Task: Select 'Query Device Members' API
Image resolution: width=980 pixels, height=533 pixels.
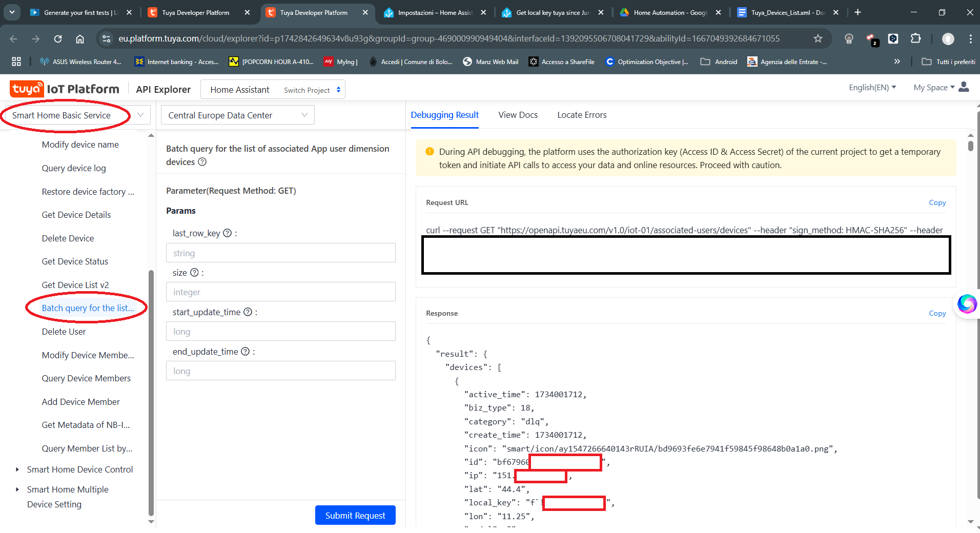Action: (86, 378)
